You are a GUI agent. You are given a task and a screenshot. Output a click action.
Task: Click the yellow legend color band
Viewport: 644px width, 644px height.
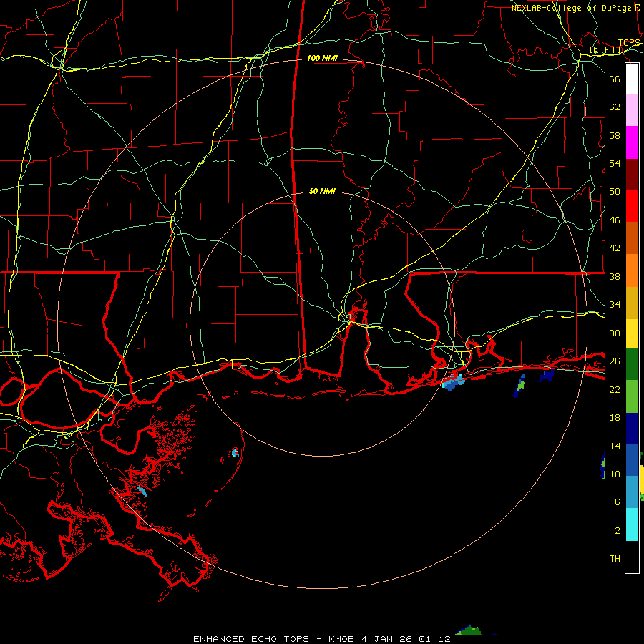click(632, 333)
